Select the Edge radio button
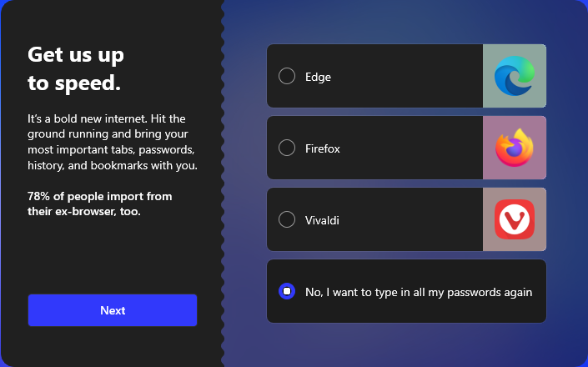Screen dimensions: 588x367 pyautogui.click(x=287, y=76)
